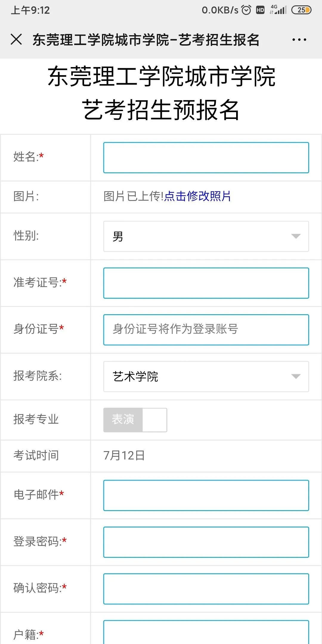Tap the page title in header bar

(146, 40)
